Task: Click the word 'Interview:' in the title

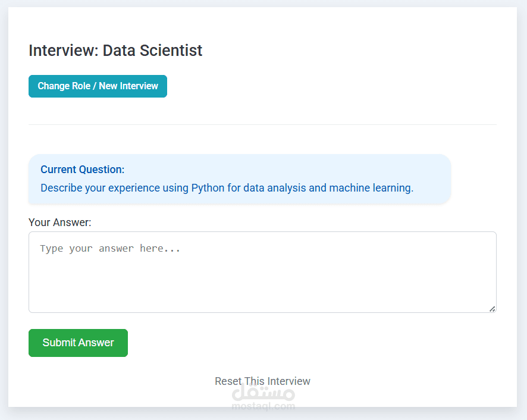Action: [x=64, y=51]
